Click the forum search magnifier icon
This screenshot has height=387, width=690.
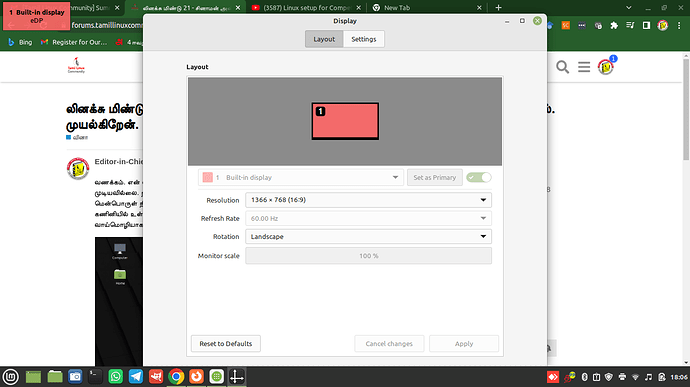[x=562, y=67]
